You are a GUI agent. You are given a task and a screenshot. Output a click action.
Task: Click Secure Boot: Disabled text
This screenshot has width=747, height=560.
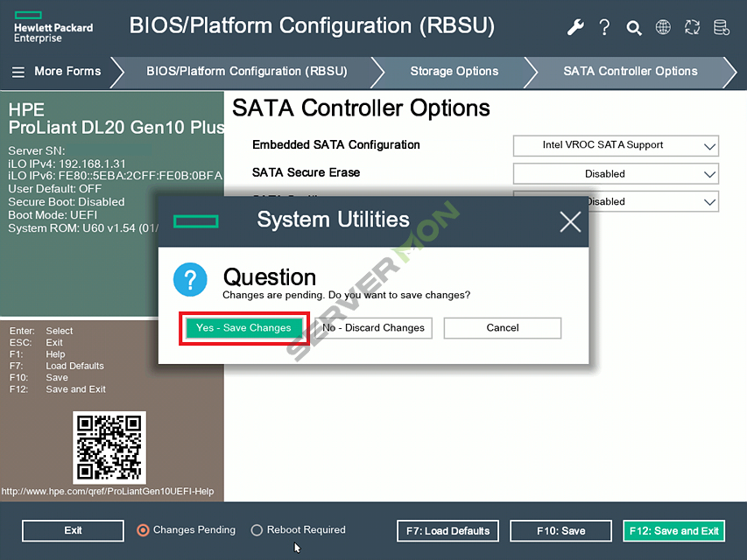click(67, 202)
